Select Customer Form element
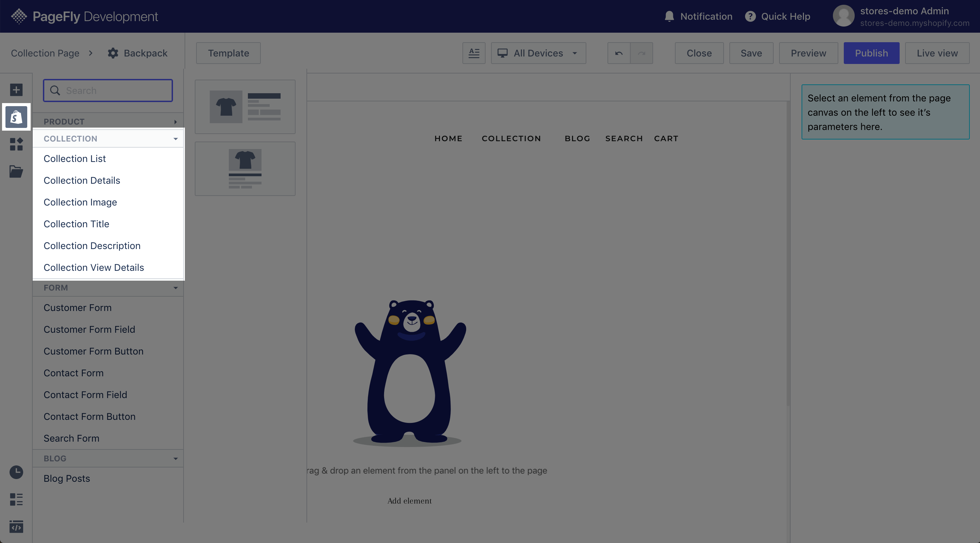 coord(78,308)
